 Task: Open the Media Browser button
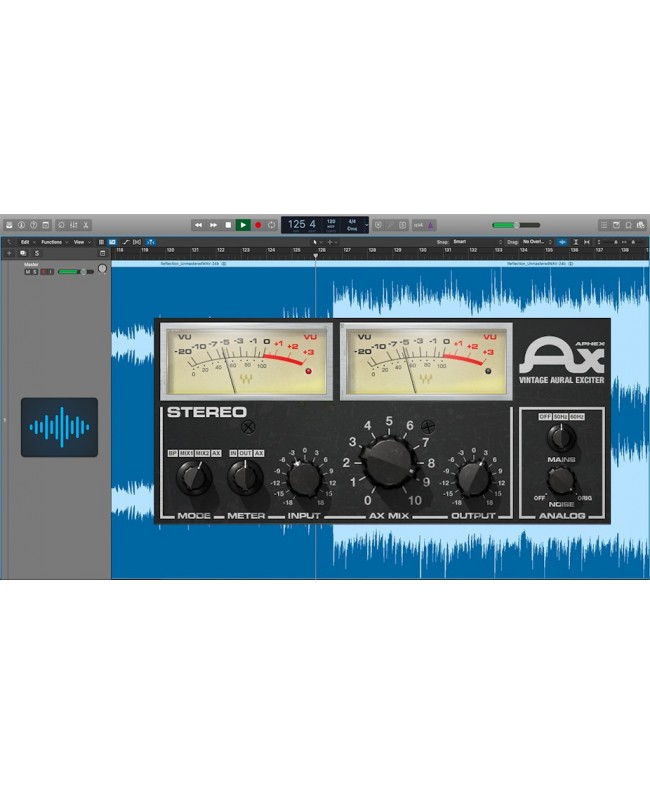coord(640,225)
